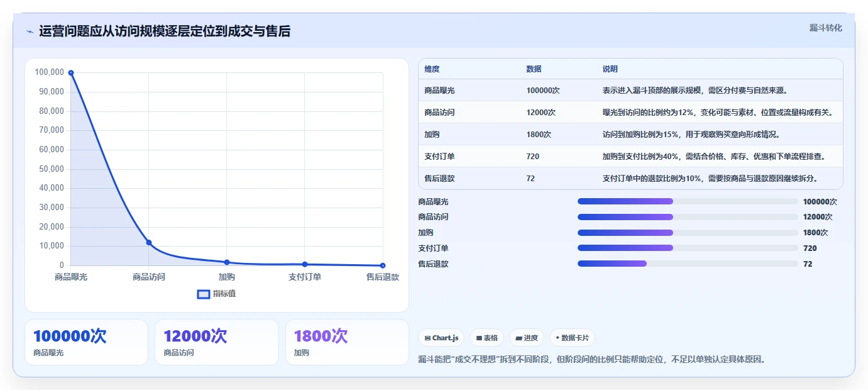Open the 12000次 商品访问 stat card

217,342
